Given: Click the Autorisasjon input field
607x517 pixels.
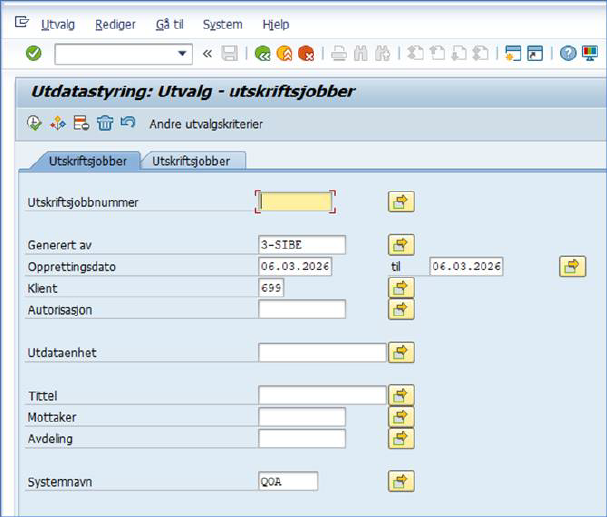Looking at the screenshot, I should [x=302, y=309].
